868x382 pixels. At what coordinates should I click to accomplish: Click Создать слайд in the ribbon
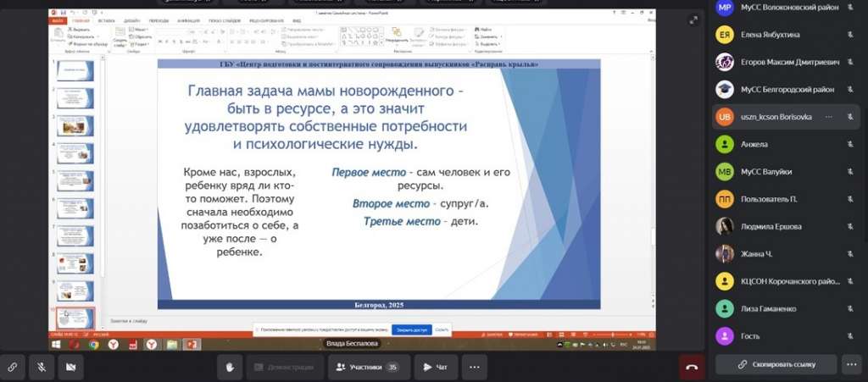coord(120,37)
